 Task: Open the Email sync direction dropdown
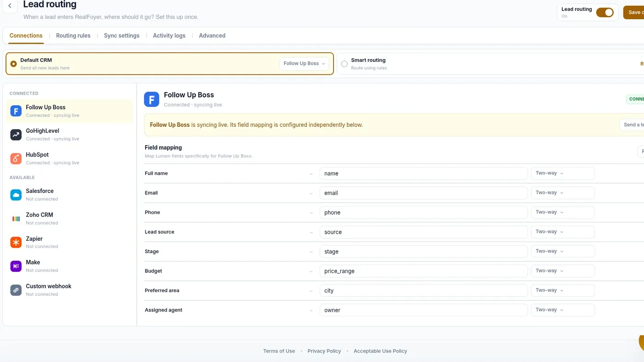[x=563, y=193]
